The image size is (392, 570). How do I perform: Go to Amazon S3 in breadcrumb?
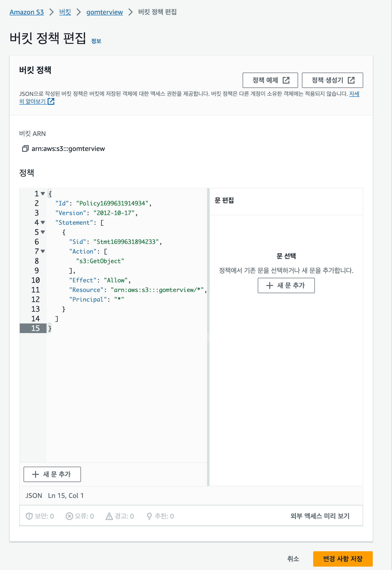[26, 12]
